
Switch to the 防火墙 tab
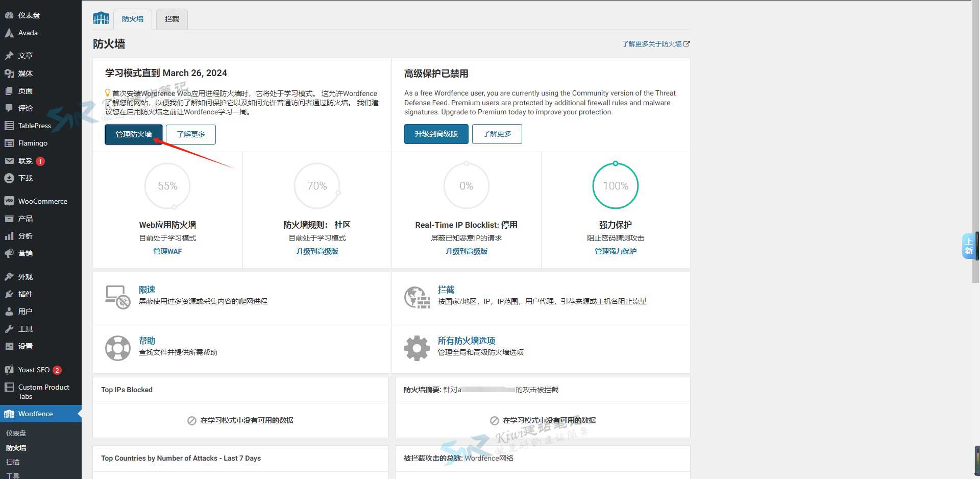133,19
